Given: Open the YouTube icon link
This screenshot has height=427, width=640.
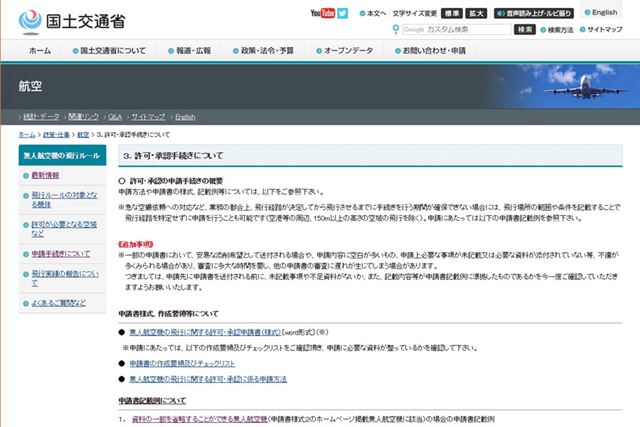Looking at the screenshot, I should 322,13.
